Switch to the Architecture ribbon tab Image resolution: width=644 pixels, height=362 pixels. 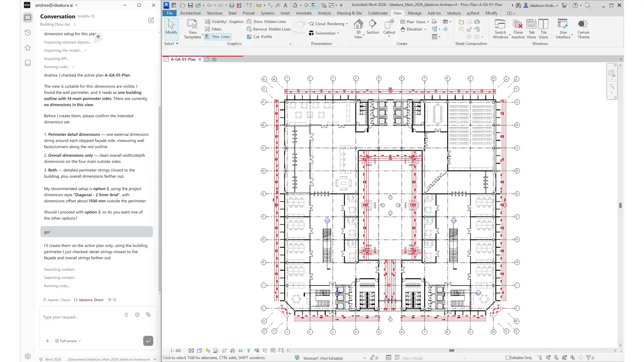click(190, 13)
